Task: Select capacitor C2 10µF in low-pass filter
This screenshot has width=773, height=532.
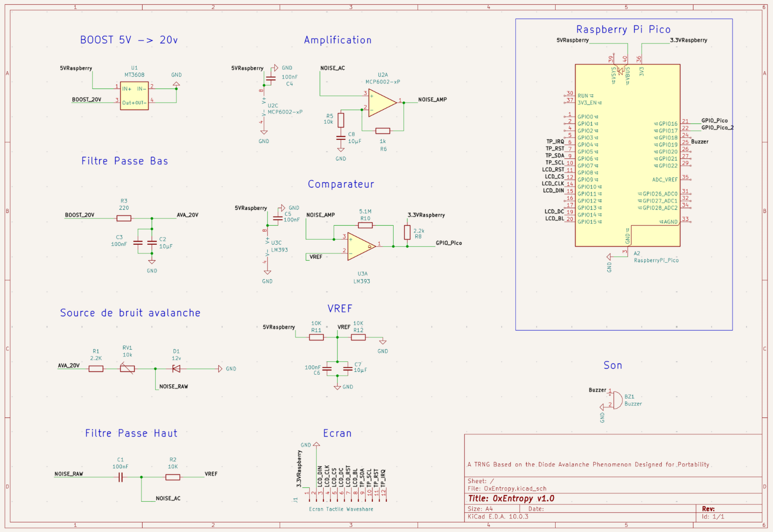Action: (152, 242)
